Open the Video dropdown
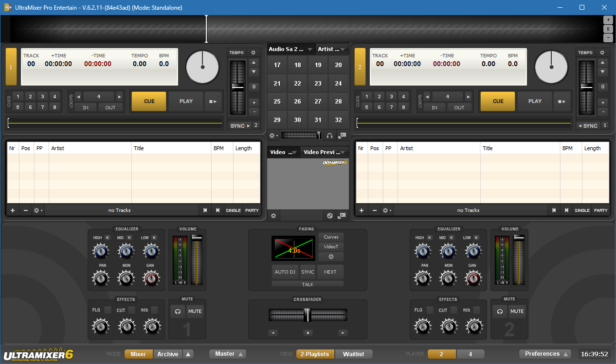The width and height of the screenshot is (616, 364). pyautogui.click(x=284, y=152)
